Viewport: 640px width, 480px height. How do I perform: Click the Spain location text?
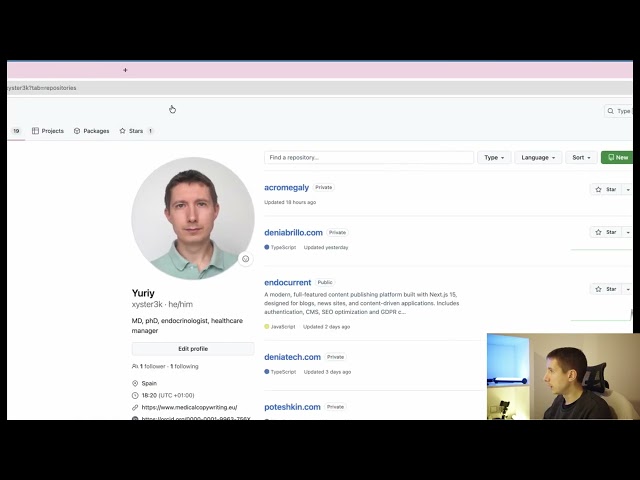pyautogui.click(x=149, y=383)
